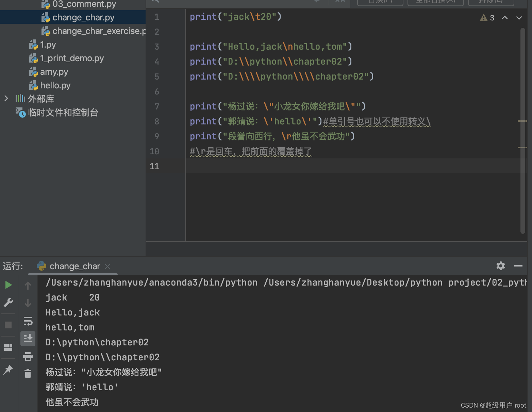Select the 外部库 tree item
The height and width of the screenshot is (412, 532).
click(41, 99)
